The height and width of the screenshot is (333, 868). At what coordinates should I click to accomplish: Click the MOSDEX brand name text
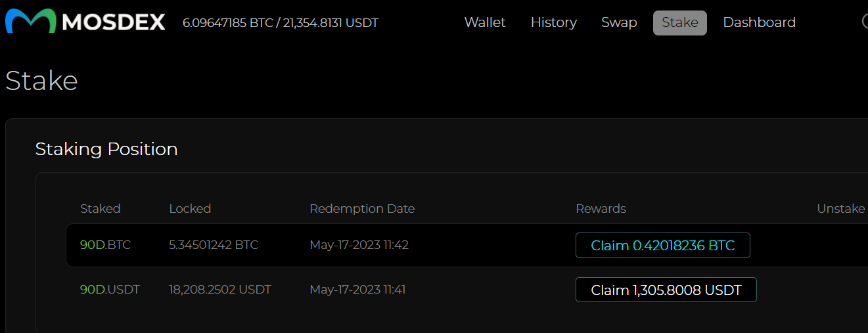114,23
